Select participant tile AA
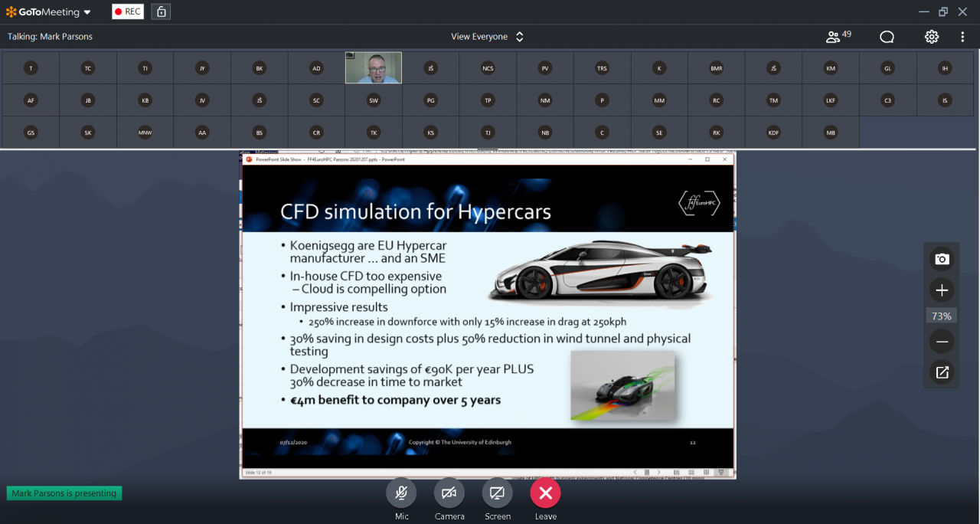The width and height of the screenshot is (980, 524). tap(202, 133)
